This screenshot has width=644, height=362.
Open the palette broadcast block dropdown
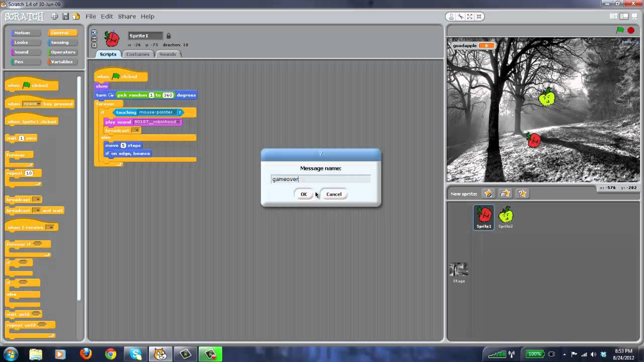point(37,200)
